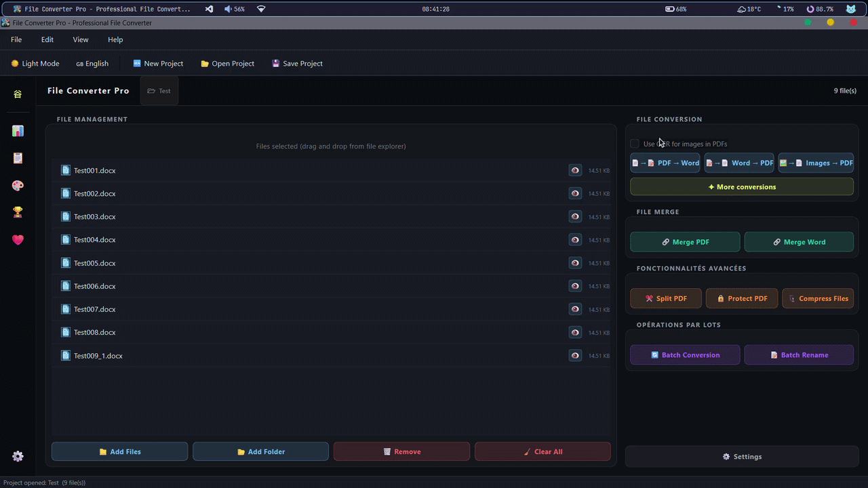This screenshot has width=868, height=488.
Task: Click the Add Files button
Action: tap(119, 451)
